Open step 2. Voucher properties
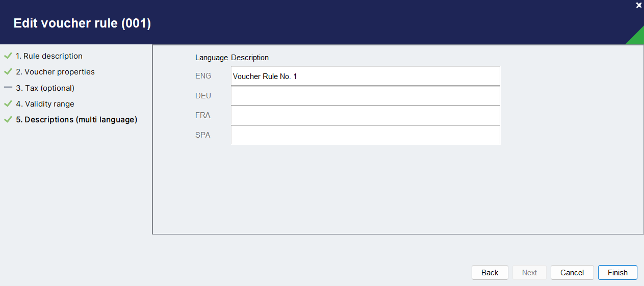The image size is (644, 286). tap(55, 72)
